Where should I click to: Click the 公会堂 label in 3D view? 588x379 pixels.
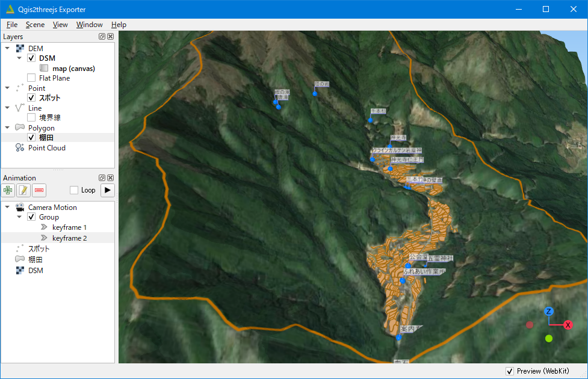(x=418, y=257)
